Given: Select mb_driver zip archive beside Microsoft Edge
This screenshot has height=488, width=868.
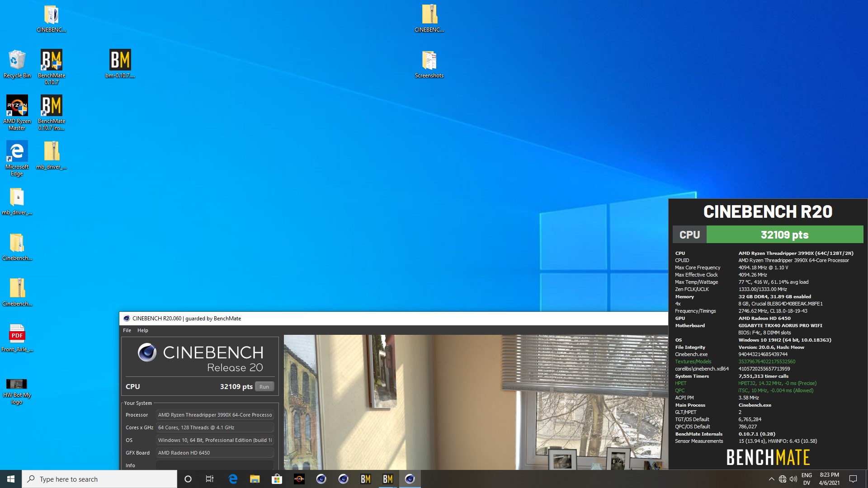Looking at the screenshot, I should [52, 155].
